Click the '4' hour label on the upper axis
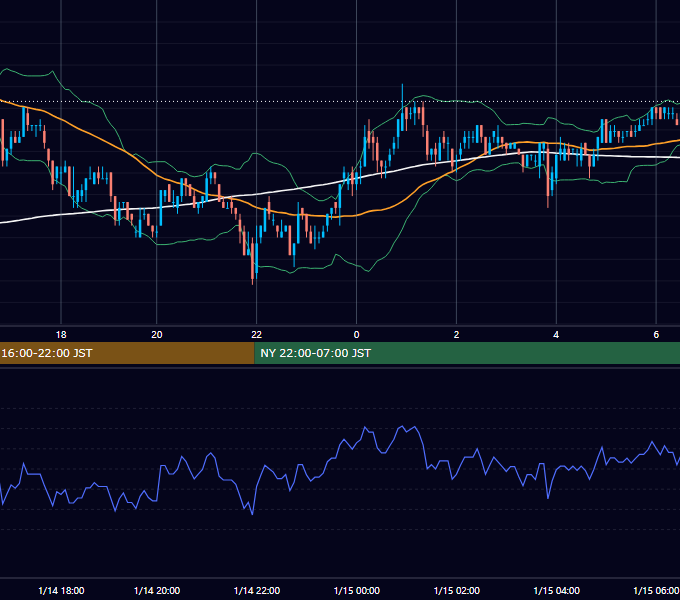This screenshot has height=600, width=680. (x=556, y=335)
